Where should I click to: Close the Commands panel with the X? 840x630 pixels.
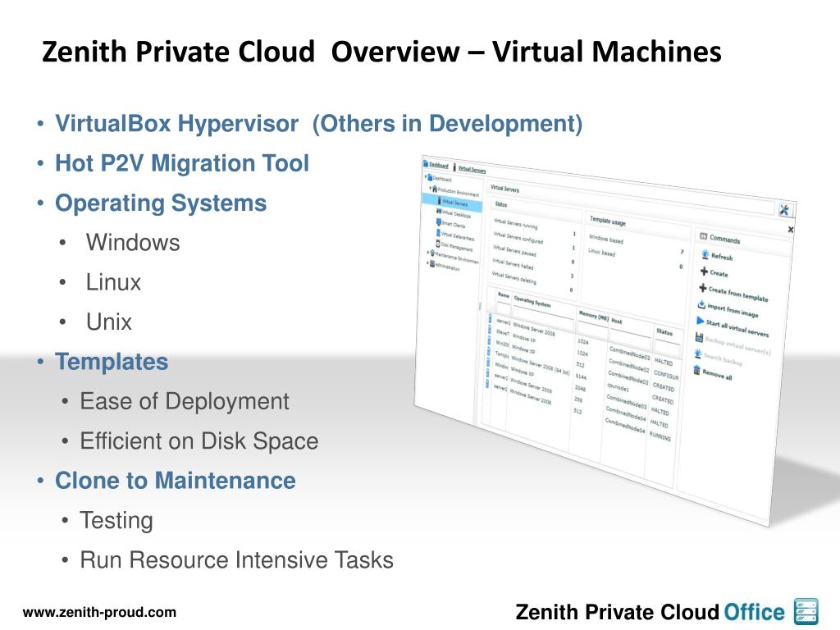791,230
